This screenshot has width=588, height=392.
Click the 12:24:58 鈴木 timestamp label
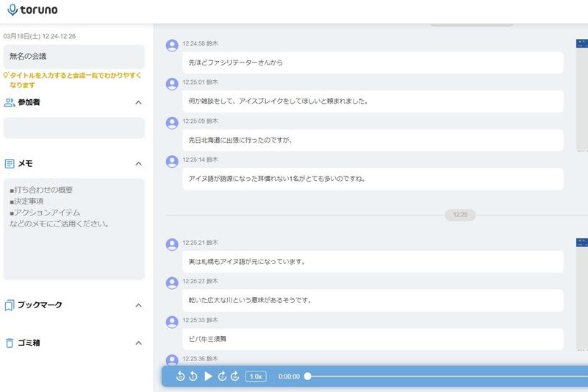click(200, 43)
